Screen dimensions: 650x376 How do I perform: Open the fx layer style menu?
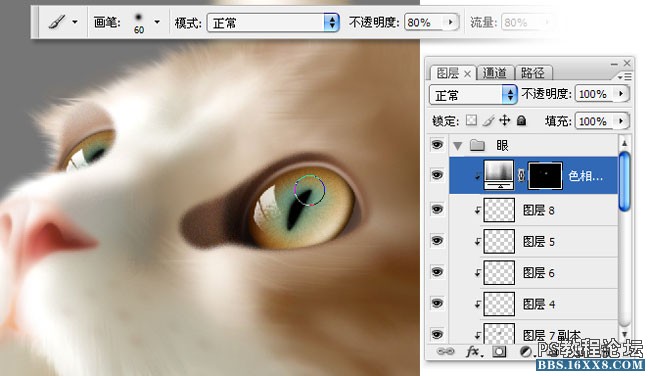[474, 352]
